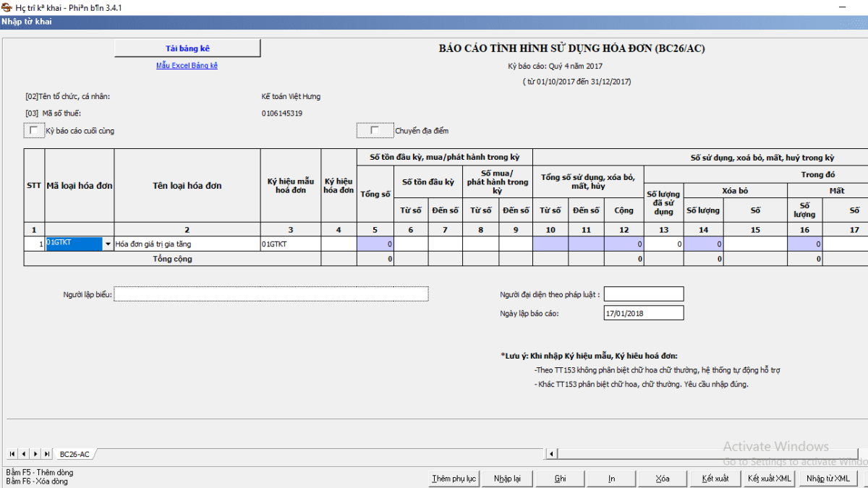Open the 'Mã loại hóa đơn' dropdown arrow
The width and height of the screenshot is (868, 488).
[109, 244]
